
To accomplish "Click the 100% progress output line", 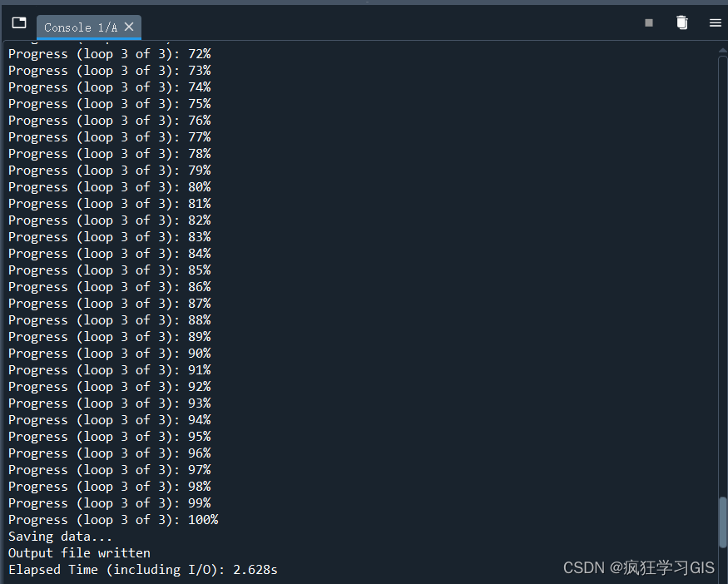I will (109, 519).
